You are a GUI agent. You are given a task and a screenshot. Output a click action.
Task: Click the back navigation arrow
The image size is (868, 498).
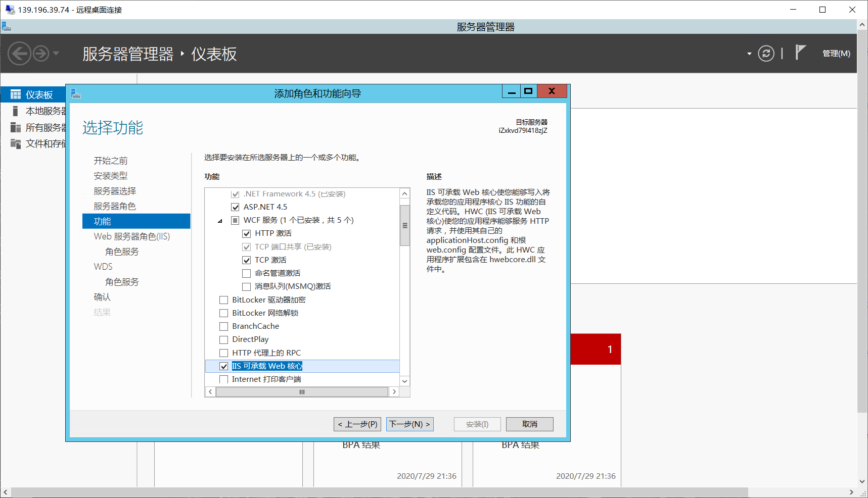pyautogui.click(x=19, y=53)
